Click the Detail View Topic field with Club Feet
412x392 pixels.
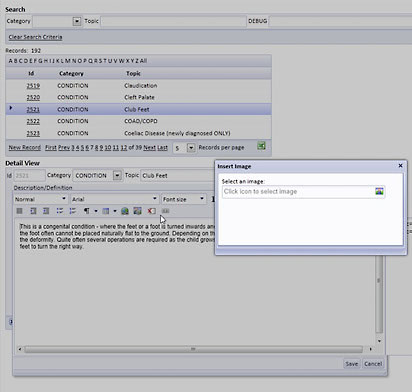click(178, 175)
